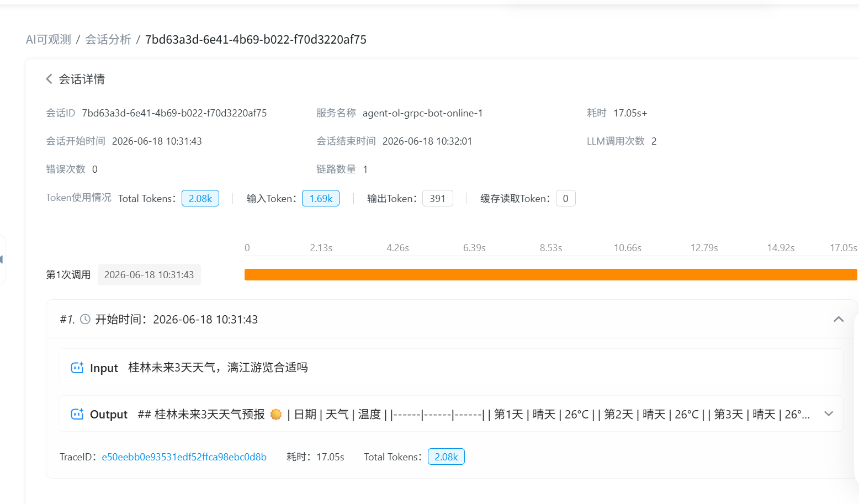The width and height of the screenshot is (859, 504).
Task: Open trace e50eebb0e93531edf52ffca98ebc0d8b
Action: [x=184, y=457]
